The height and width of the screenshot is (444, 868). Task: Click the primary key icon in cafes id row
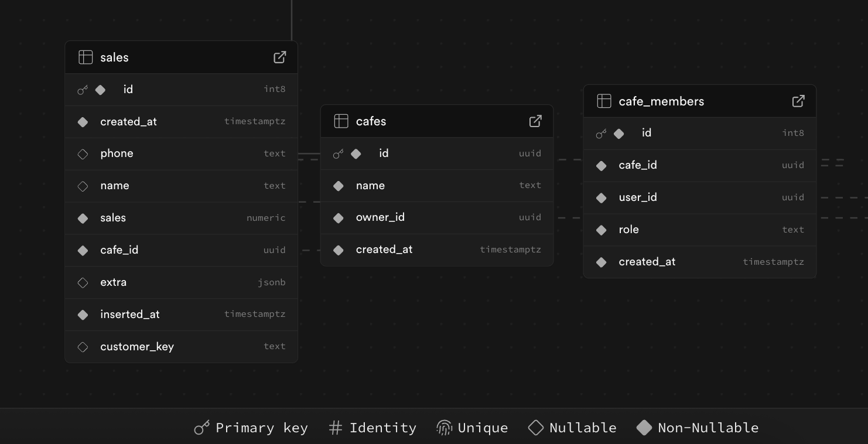click(338, 153)
